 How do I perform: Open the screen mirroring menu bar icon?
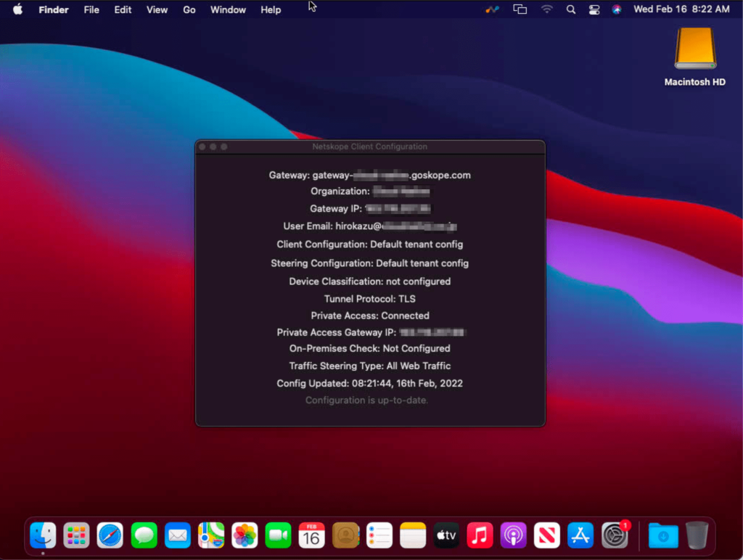click(x=520, y=9)
